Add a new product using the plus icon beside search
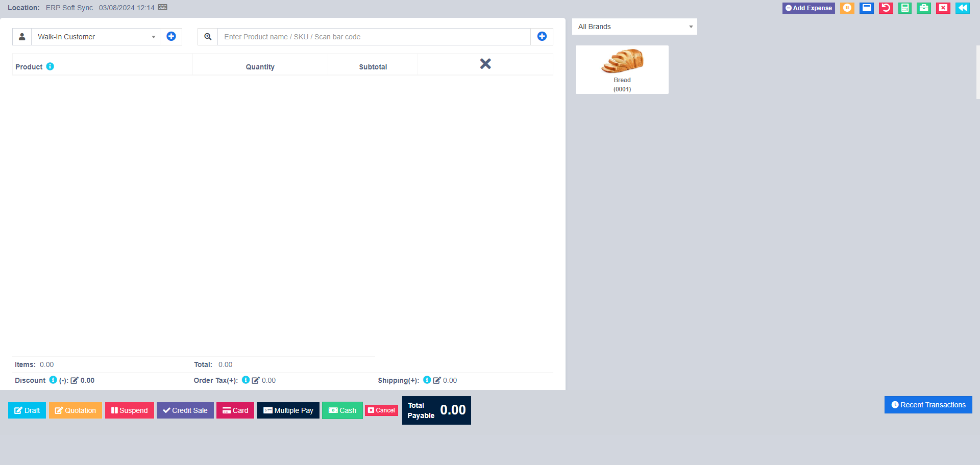The width and height of the screenshot is (980, 465). [542, 36]
